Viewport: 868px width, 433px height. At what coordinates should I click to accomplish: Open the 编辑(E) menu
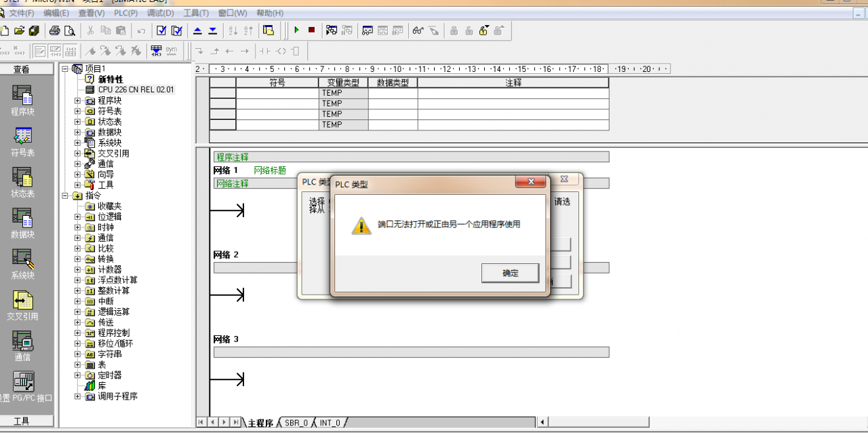click(56, 13)
